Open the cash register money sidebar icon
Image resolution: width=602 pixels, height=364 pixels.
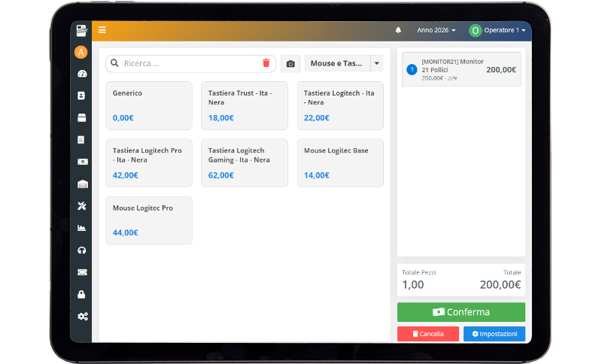coord(83,162)
